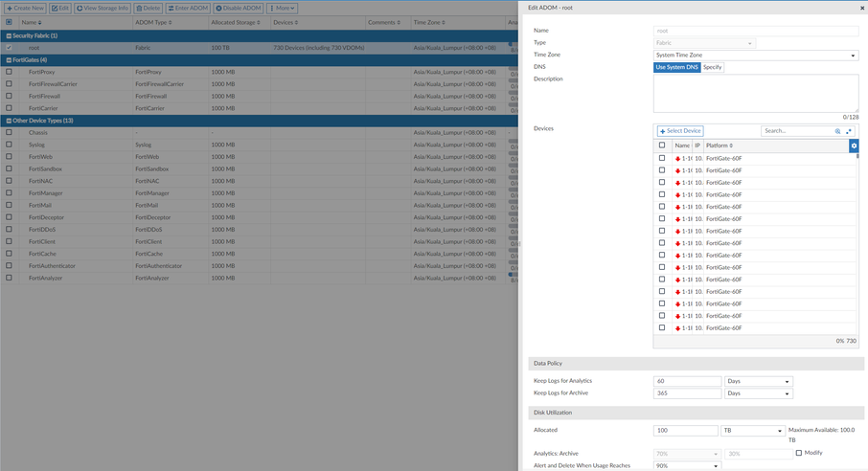Check the FortiFirewallCarrier ADOM row

[9, 84]
